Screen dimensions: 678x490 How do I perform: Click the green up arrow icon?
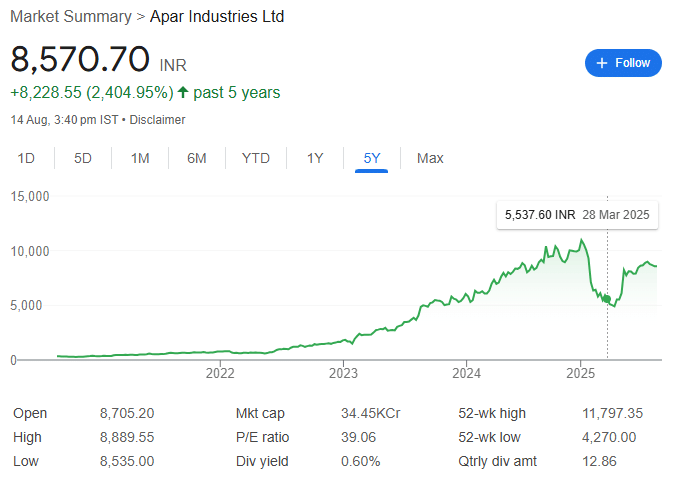click(x=183, y=92)
